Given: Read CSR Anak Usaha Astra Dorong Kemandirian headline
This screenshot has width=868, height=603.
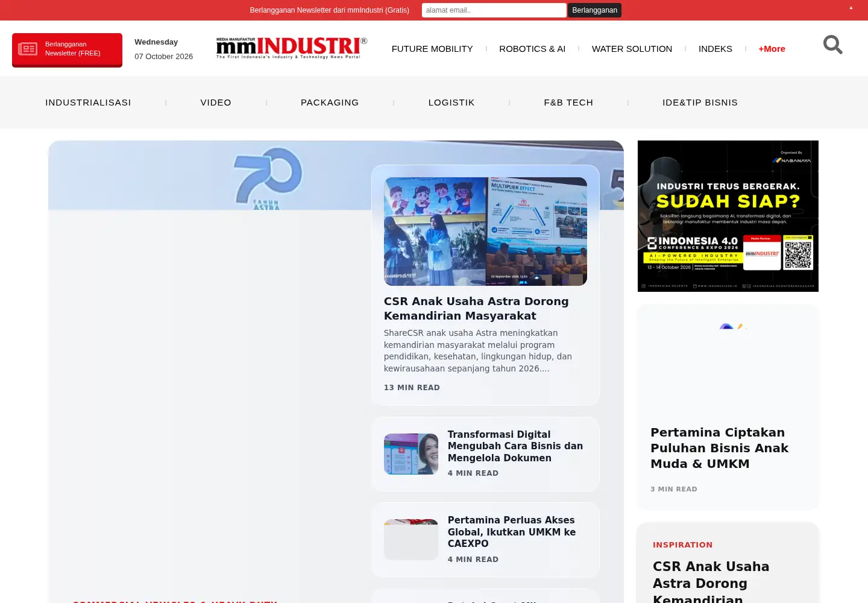Looking at the screenshot, I should [476, 308].
